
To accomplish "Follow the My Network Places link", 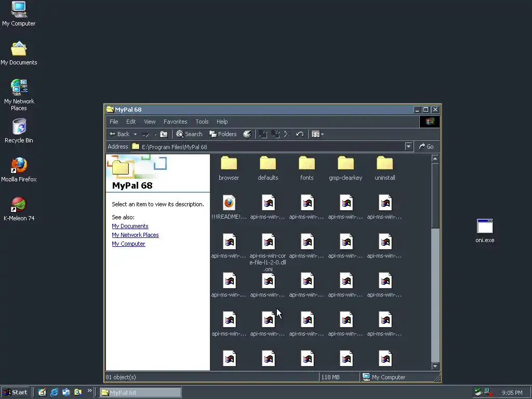I will click(135, 235).
